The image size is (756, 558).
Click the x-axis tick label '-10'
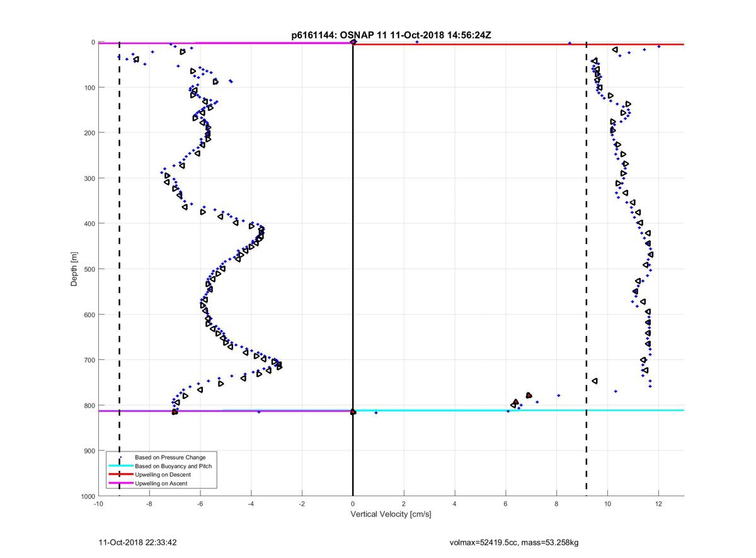pos(98,504)
